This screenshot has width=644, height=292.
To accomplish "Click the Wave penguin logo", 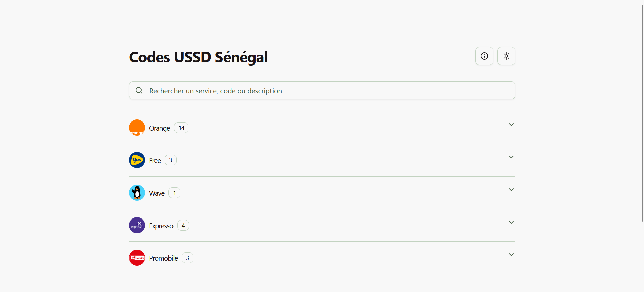I will click(137, 193).
